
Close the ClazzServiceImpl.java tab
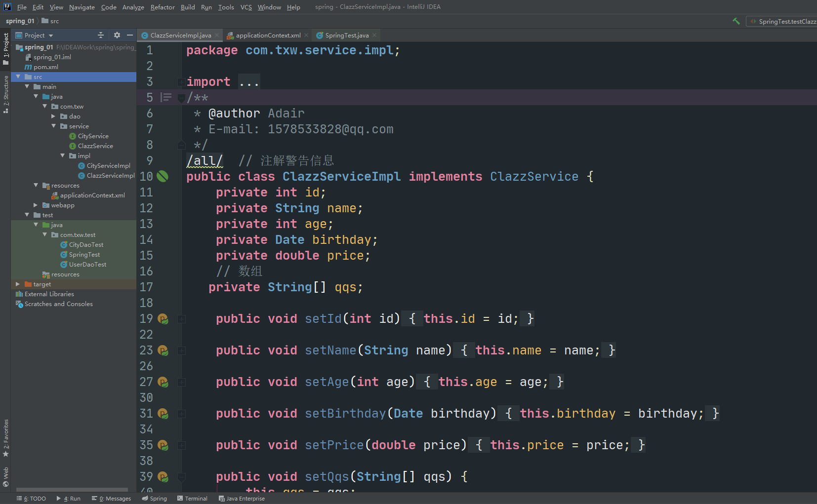(217, 35)
